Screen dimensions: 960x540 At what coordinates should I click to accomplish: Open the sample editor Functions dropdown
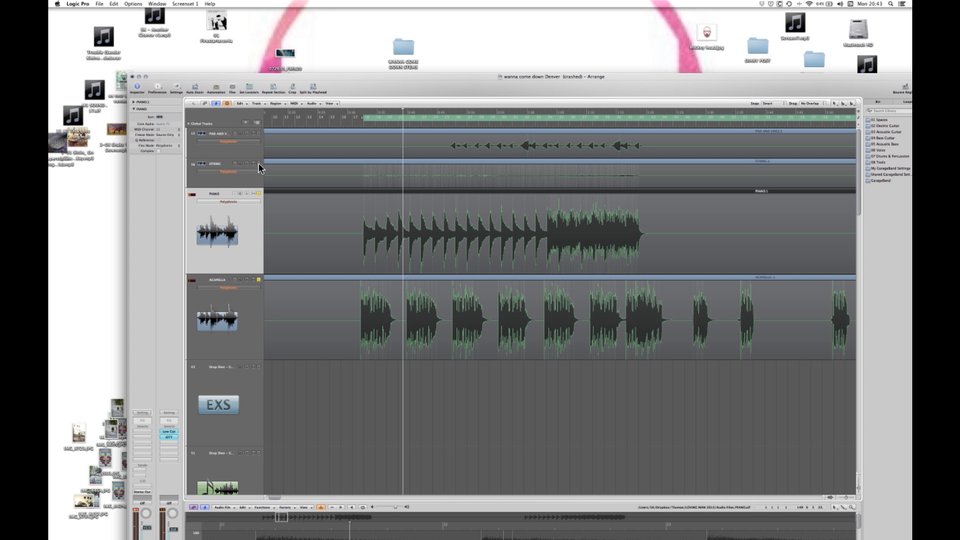click(x=264, y=508)
